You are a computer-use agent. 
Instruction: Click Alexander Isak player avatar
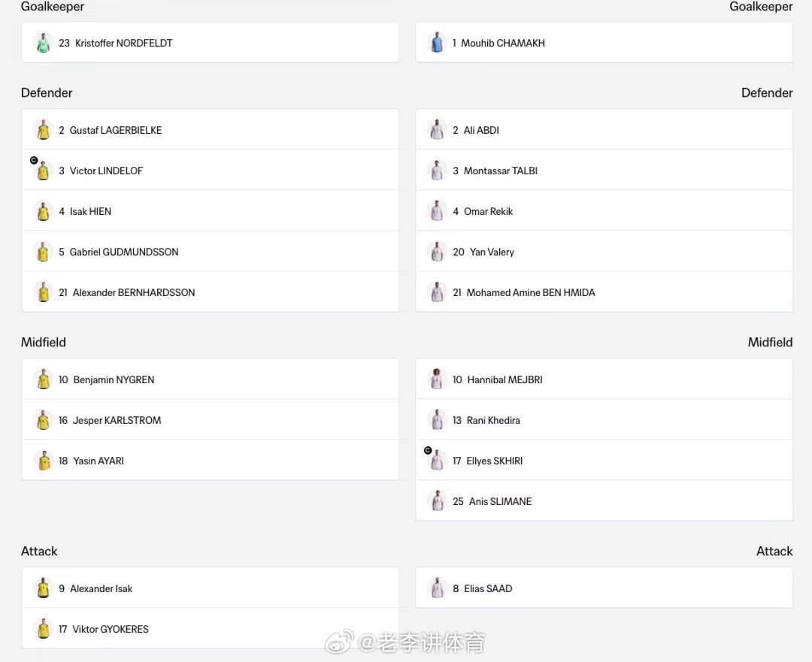coord(44,588)
